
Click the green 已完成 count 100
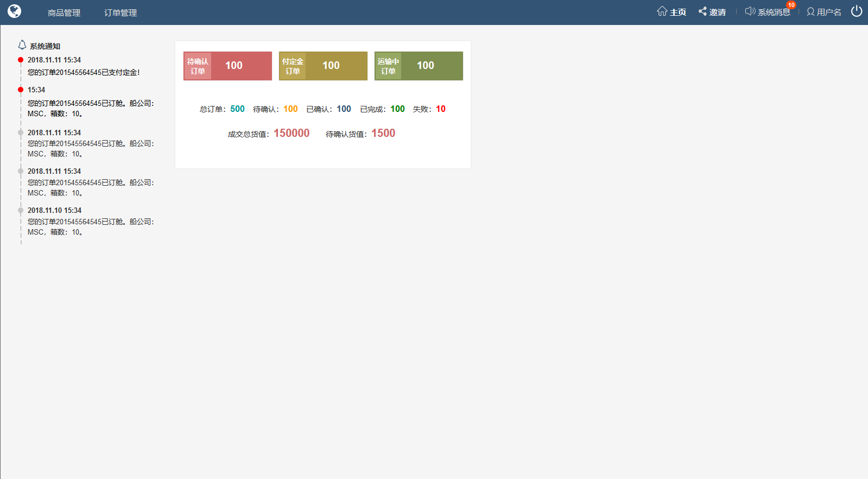[397, 109]
